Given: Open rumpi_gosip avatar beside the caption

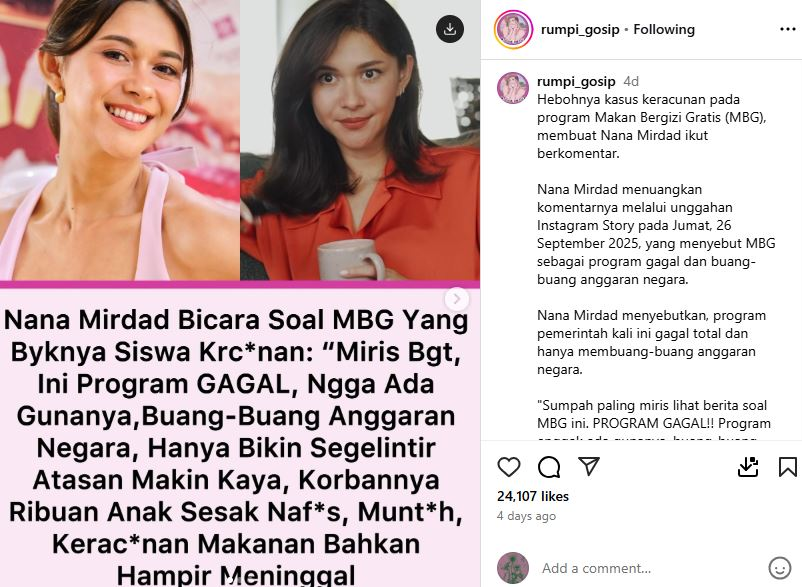Looking at the screenshot, I should pyautogui.click(x=513, y=88).
